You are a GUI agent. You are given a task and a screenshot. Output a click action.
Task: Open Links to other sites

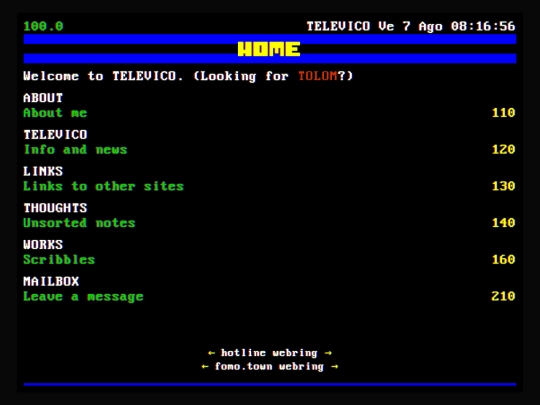click(103, 186)
